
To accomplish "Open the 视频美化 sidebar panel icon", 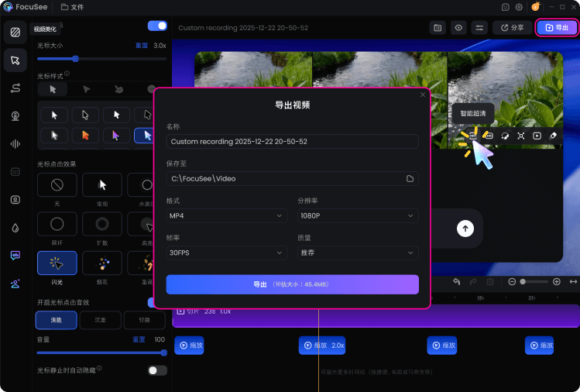I will 15,33.
